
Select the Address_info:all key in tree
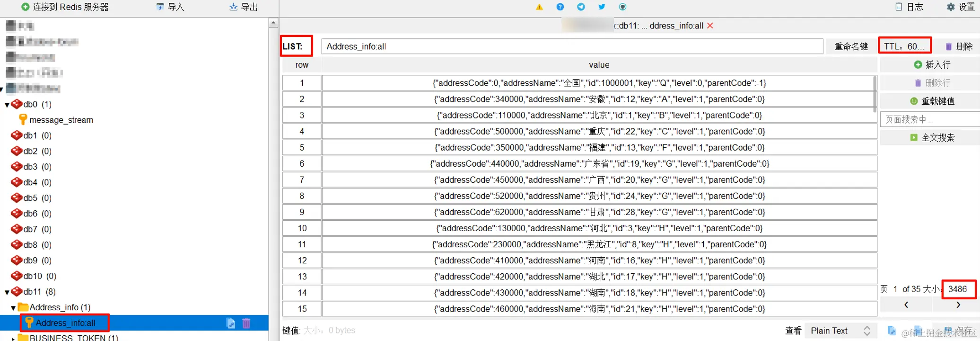click(65, 323)
